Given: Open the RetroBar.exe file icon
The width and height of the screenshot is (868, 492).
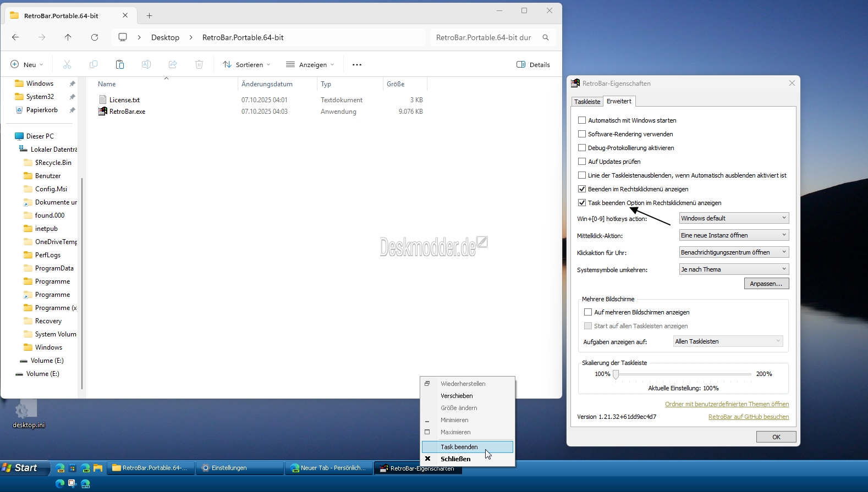Looking at the screenshot, I should click(x=103, y=112).
